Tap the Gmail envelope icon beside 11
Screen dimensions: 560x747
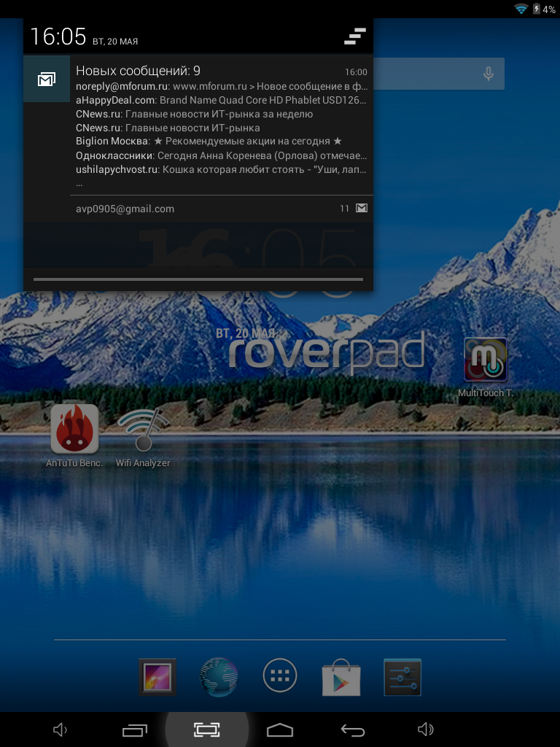pyautogui.click(x=362, y=208)
